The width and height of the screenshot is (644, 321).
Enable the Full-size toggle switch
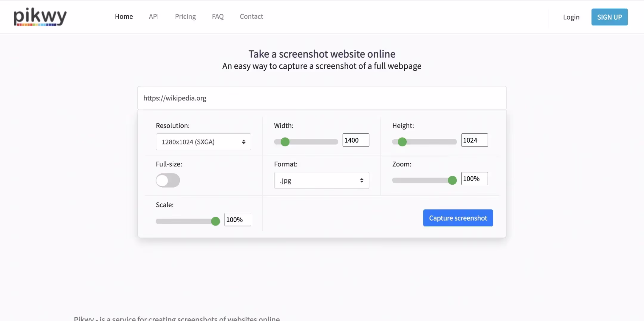click(x=168, y=180)
